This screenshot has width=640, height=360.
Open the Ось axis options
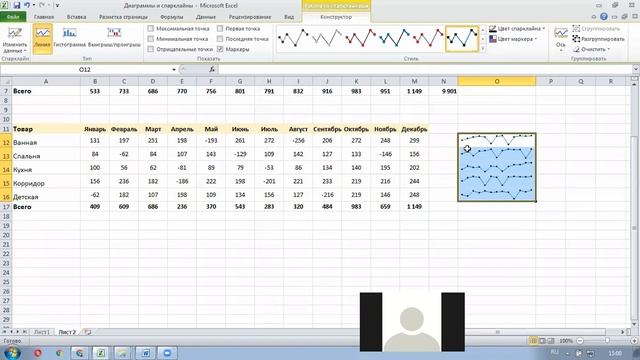tap(561, 40)
